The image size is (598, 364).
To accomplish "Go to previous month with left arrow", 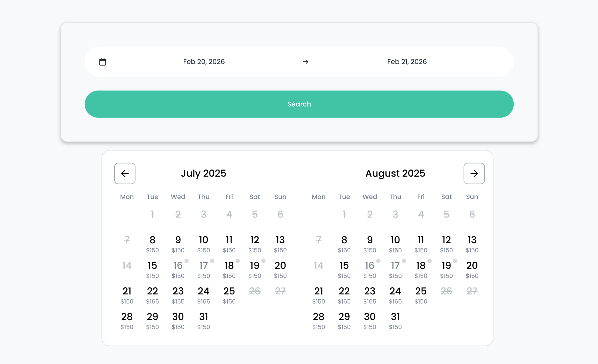I will 125,173.
